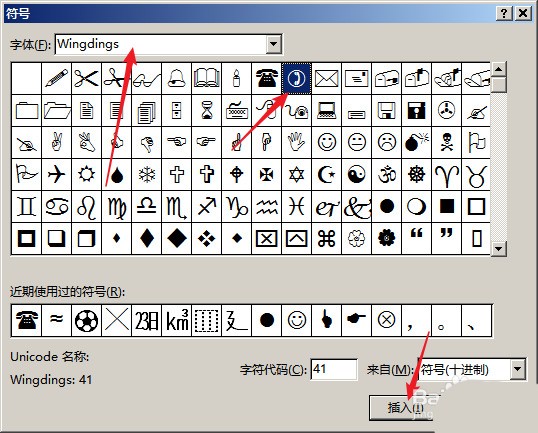Expand the 来自 symbol source dropdown
Viewport: 538px width, 433px height.
click(517, 369)
